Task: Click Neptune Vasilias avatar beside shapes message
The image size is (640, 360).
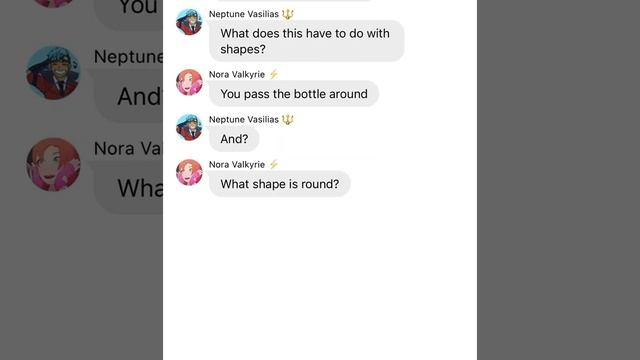Action: point(189,22)
